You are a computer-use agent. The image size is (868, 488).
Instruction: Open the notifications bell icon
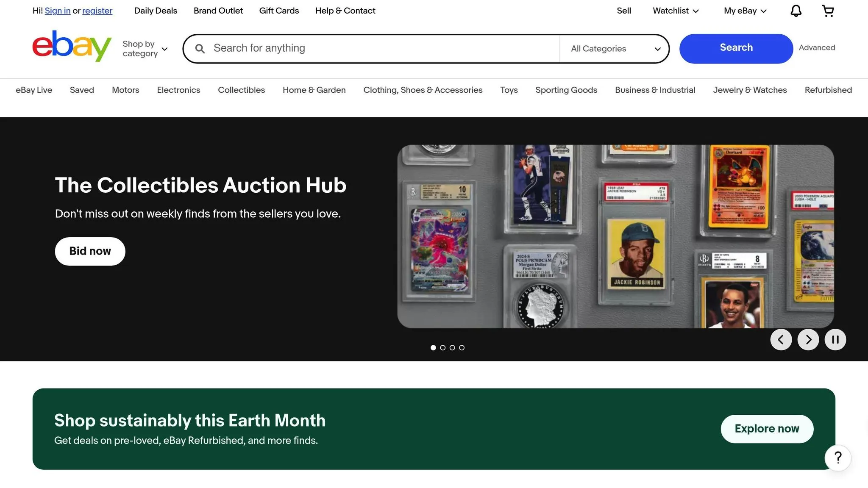tap(796, 11)
